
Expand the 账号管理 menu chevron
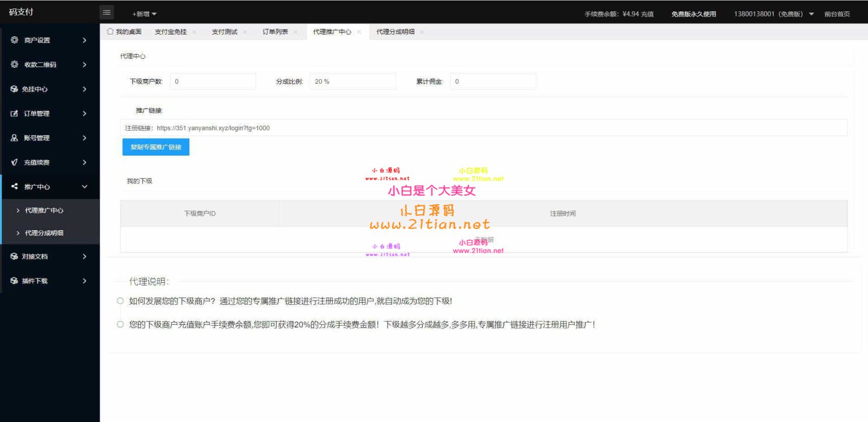click(x=85, y=138)
